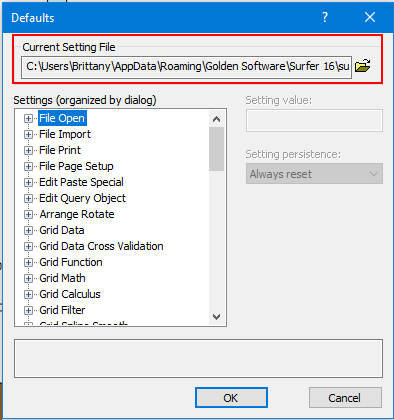Select Edit Query Object item
This screenshot has width=394, height=420.
tap(82, 198)
